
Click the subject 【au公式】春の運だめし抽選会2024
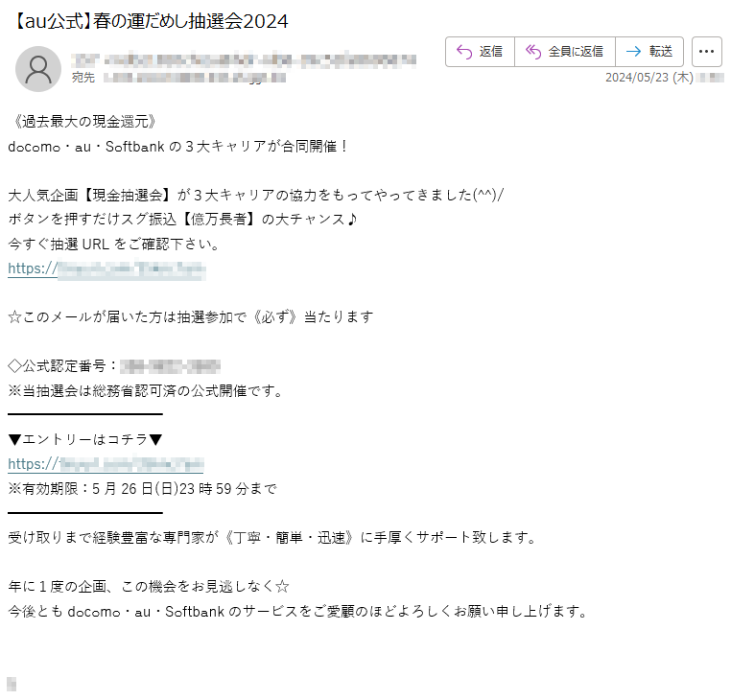coord(150,21)
